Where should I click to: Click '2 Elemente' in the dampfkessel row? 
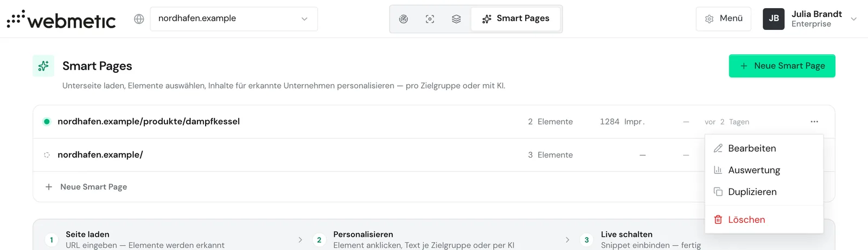(x=550, y=122)
